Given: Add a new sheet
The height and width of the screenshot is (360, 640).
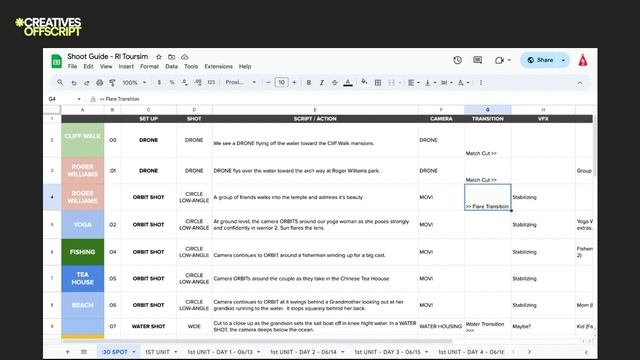Looking at the screenshot, I should pos(67,352).
